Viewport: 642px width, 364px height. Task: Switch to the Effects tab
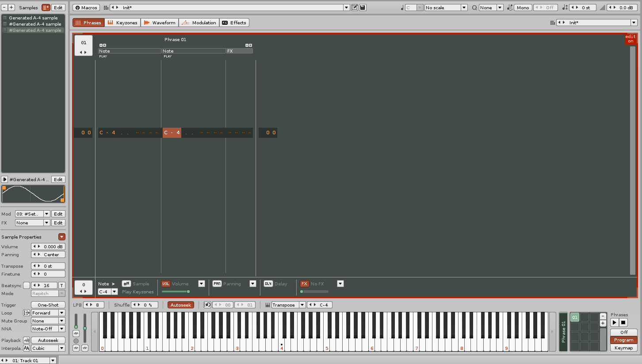click(234, 23)
